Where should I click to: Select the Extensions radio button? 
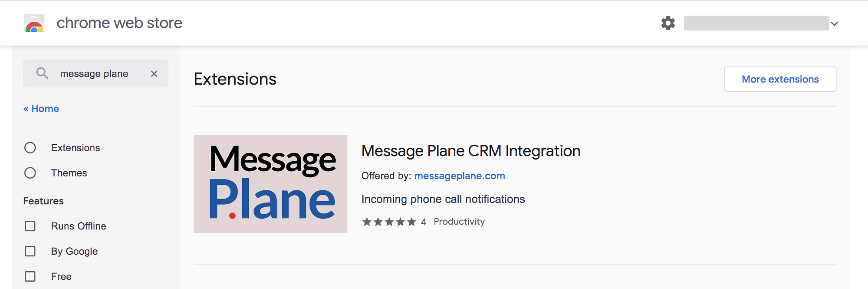tap(30, 148)
